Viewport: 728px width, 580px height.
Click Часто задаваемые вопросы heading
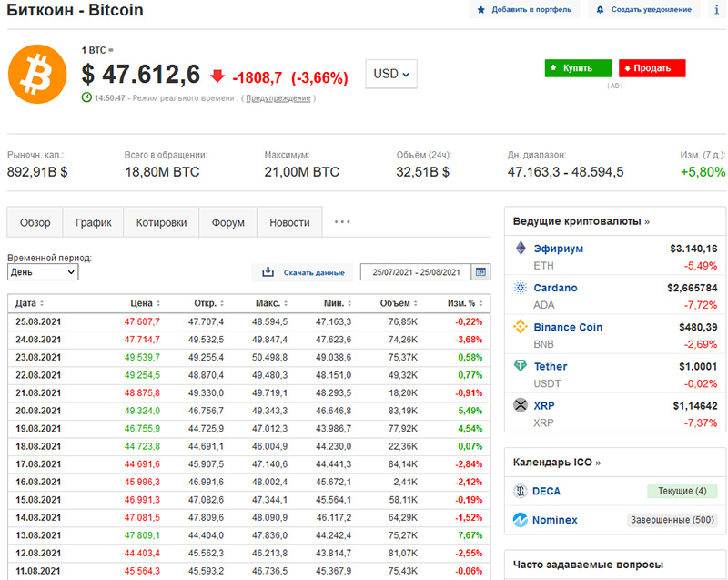pos(588,565)
